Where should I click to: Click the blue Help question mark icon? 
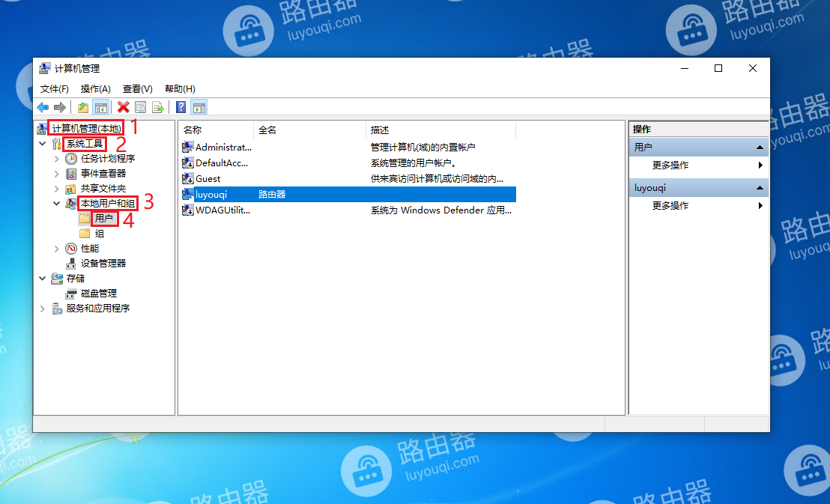click(181, 108)
